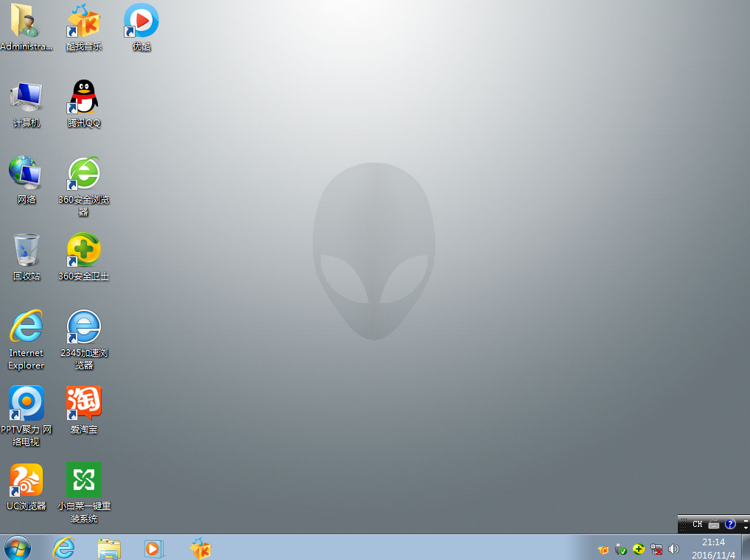Click the CH input language button
This screenshot has height=560, width=750.
pos(698,524)
